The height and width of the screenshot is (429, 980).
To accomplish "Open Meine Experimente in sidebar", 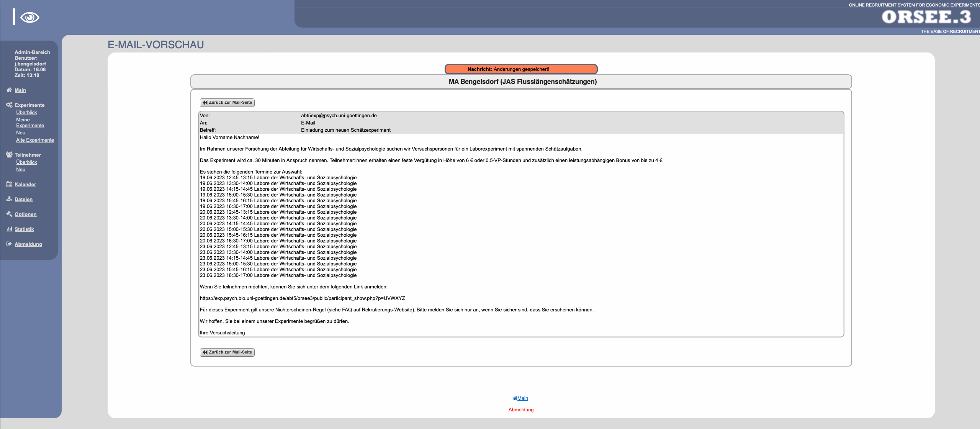I will (30, 123).
